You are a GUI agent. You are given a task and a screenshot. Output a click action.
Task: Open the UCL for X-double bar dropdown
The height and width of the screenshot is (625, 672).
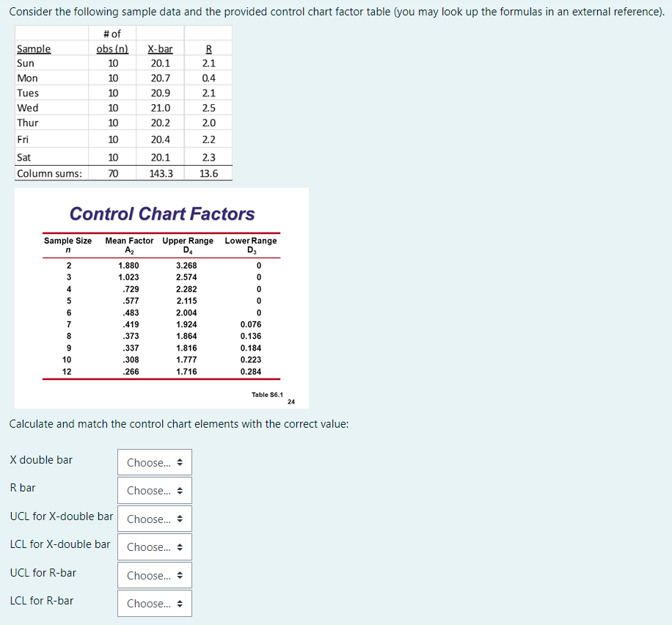coord(154,519)
